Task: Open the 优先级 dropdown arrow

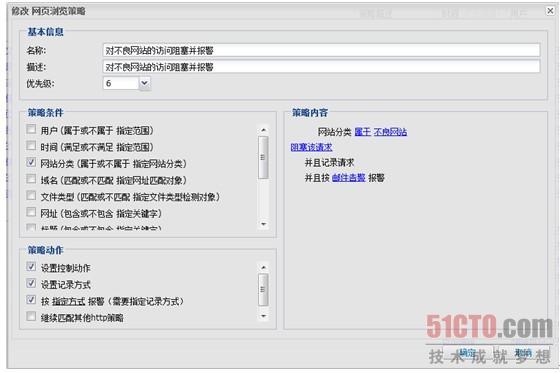Action: [144, 83]
